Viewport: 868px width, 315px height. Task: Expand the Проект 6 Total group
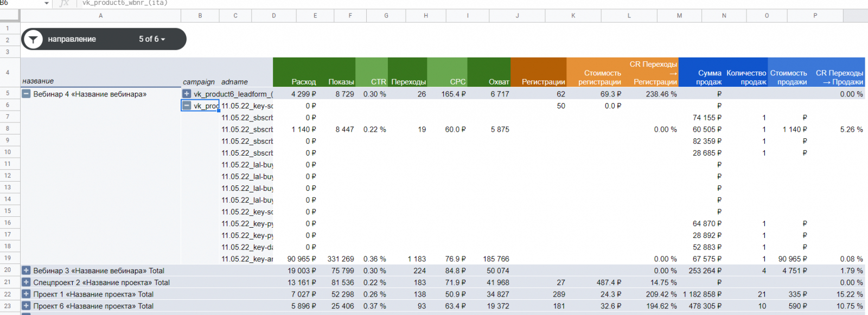[26, 306]
